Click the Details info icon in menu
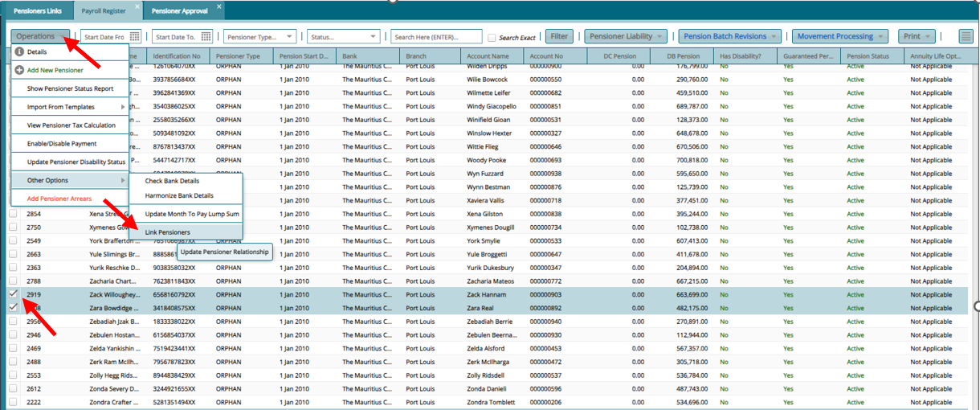980x410 pixels. pyautogui.click(x=19, y=51)
